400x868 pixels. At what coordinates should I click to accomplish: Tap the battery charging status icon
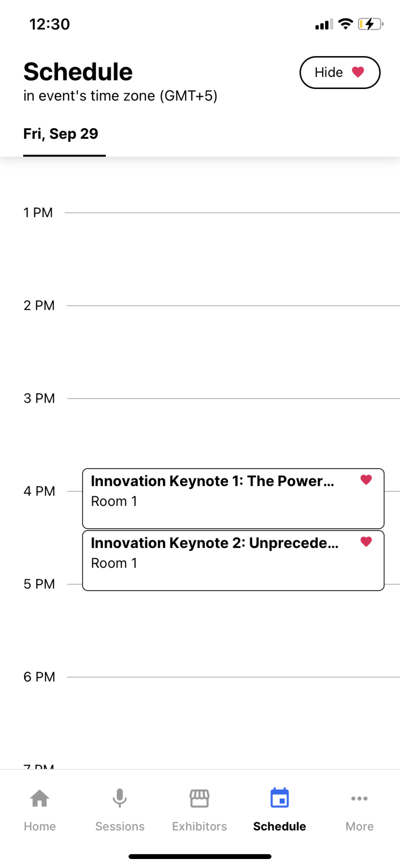pyautogui.click(x=370, y=24)
